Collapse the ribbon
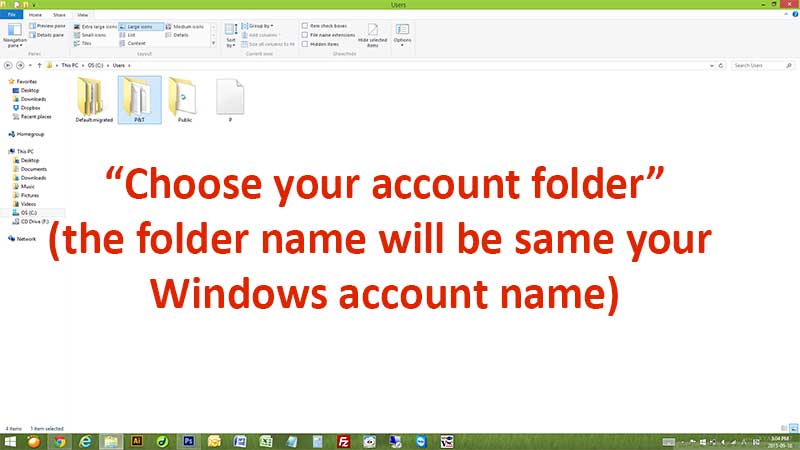 pyautogui.click(x=786, y=14)
